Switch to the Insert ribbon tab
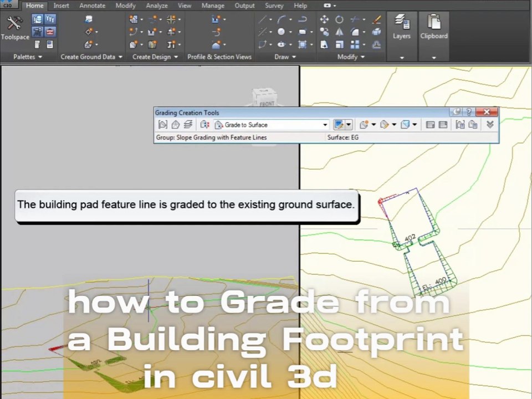Image resolution: width=532 pixels, height=399 pixels. [x=61, y=6]
